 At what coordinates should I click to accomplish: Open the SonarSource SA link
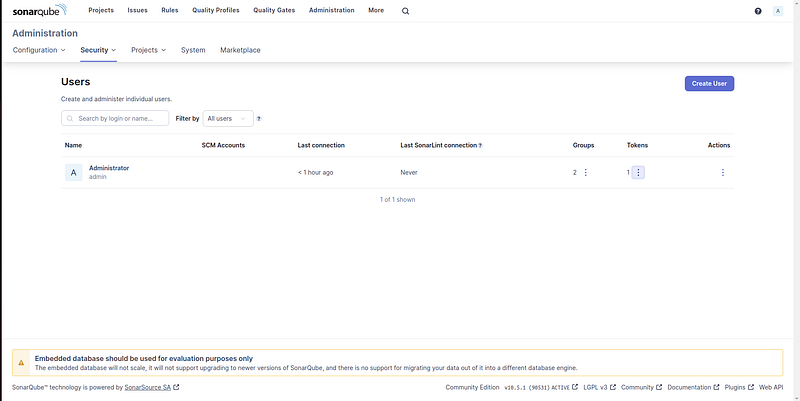click(x=152, y=387)
